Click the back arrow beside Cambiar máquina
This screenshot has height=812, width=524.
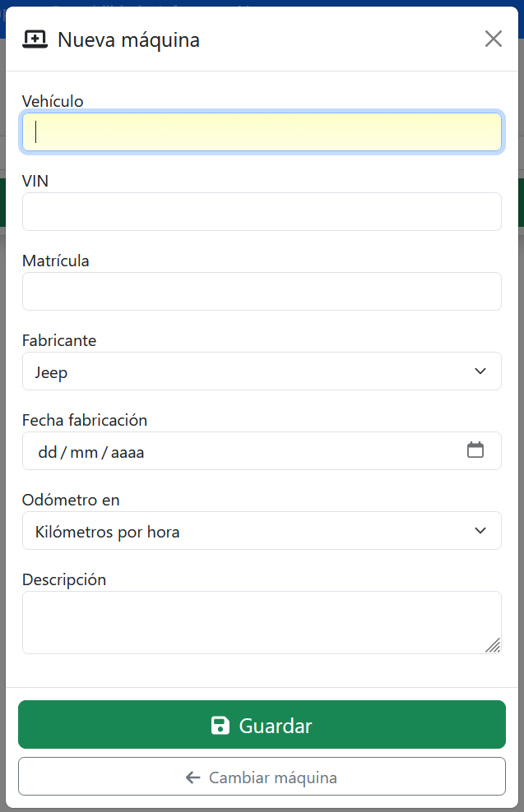[193, 777]
